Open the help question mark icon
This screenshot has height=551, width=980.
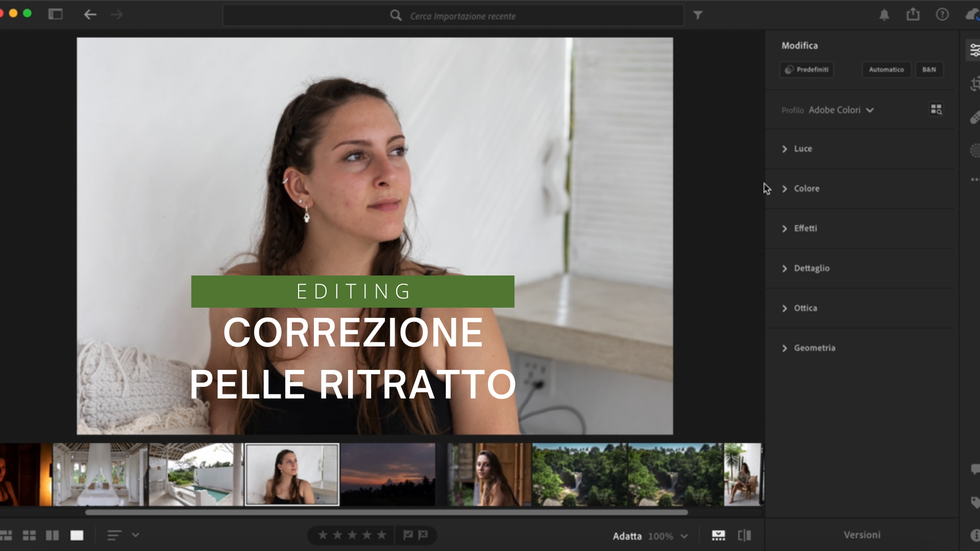pos(942,15)
